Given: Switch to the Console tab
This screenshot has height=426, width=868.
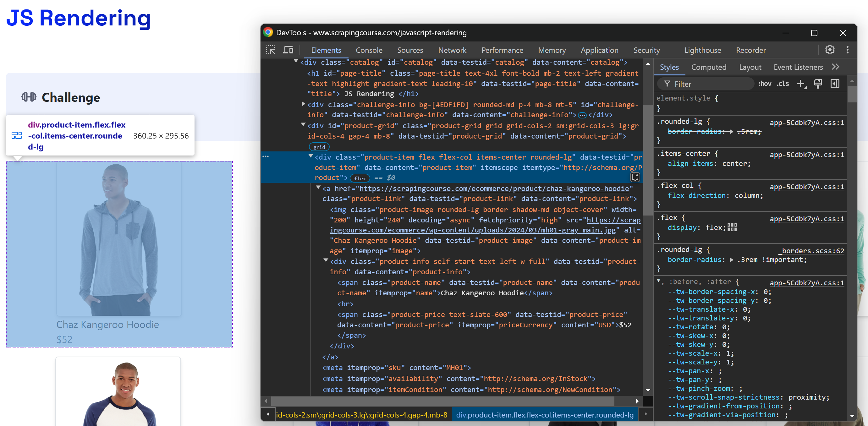Looking at the screenshot, I should tap(369, 50).
